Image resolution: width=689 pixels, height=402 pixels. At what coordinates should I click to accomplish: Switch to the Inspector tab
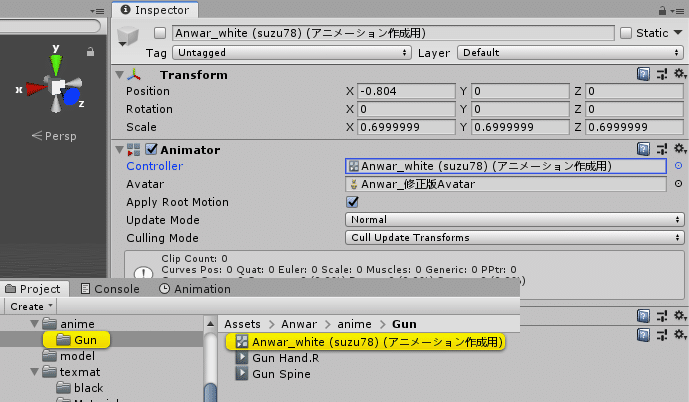pos(155,10)
